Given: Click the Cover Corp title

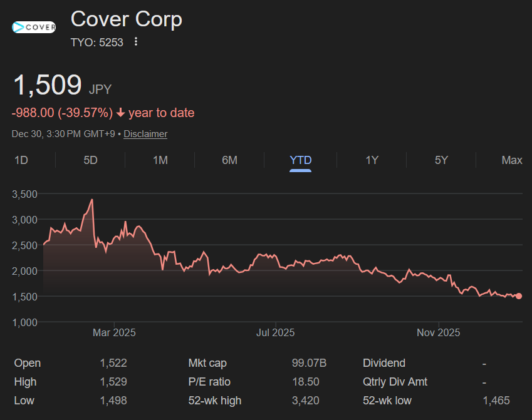Looking at the screenshot, I should [x=127, y=19].
